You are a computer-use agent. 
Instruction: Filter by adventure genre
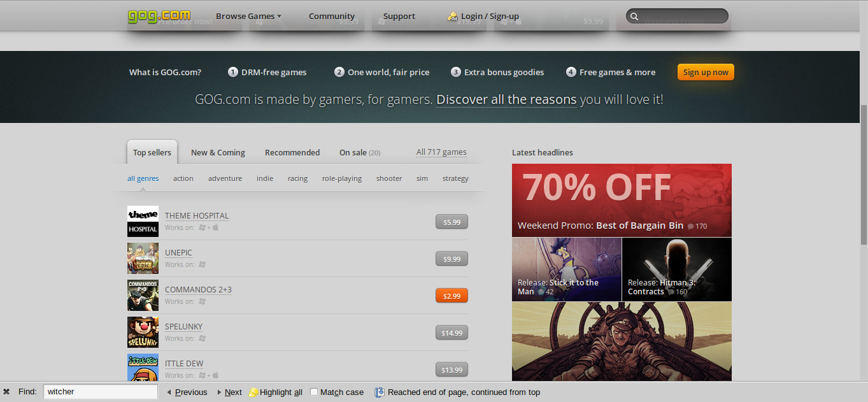click(225, 178)
